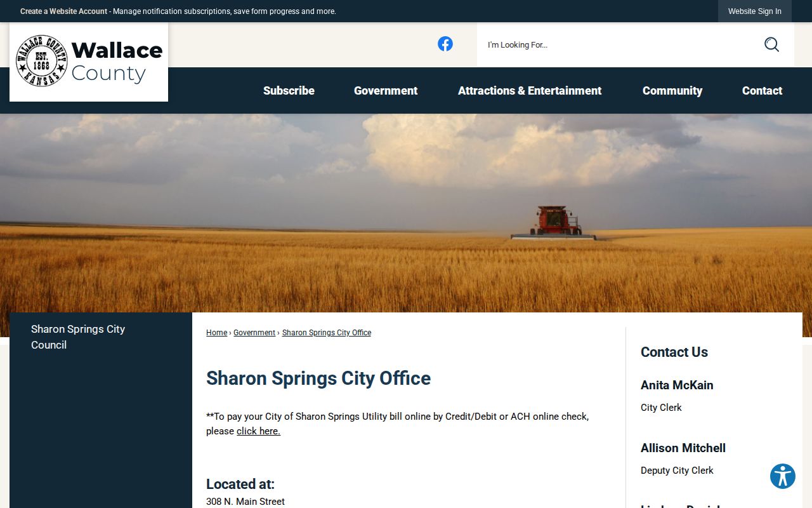The width and height of the screenshot is (812, 508).
Task: Open the Subscribe menu
Action: [x=289, y=91]
